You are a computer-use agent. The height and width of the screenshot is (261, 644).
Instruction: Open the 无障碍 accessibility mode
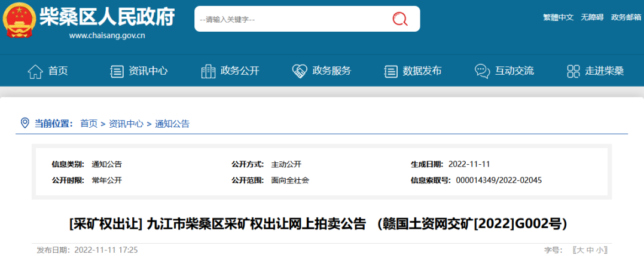[x=592, y=17]
